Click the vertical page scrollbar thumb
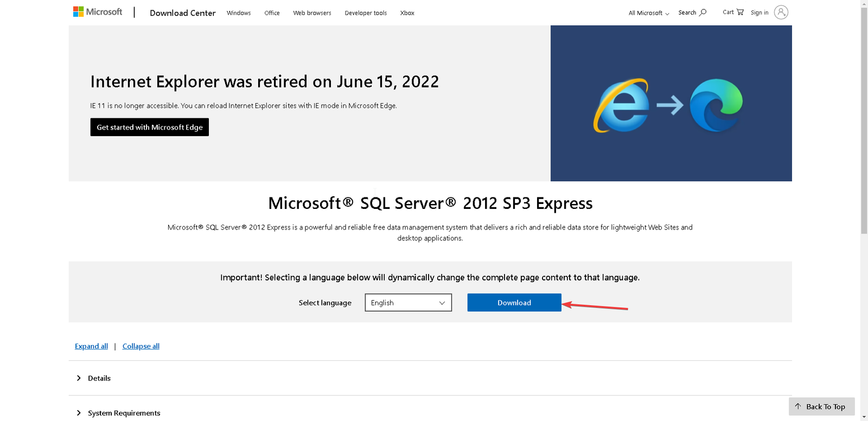This screenshot has width=868, height=421. pyautogui.click(x=864, y=119)
